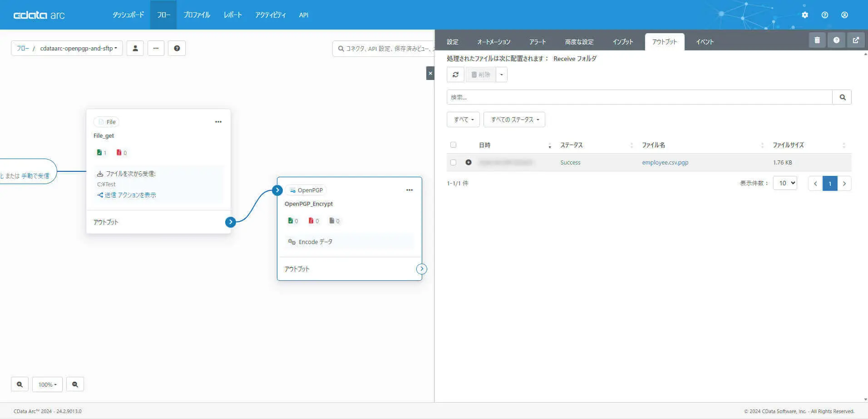868x419 pixels.
Task: Delete the connector using the trash icon
Action: pyautogui.click(x=817, y=40)
